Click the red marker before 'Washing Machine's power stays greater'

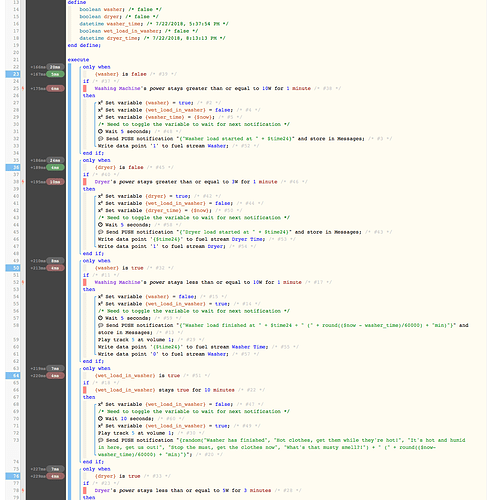[85, 88]
